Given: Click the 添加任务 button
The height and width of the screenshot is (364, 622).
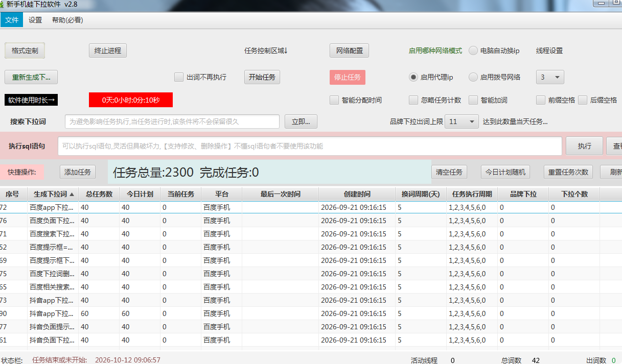Looking at the screenshot, I should (78, 172).
